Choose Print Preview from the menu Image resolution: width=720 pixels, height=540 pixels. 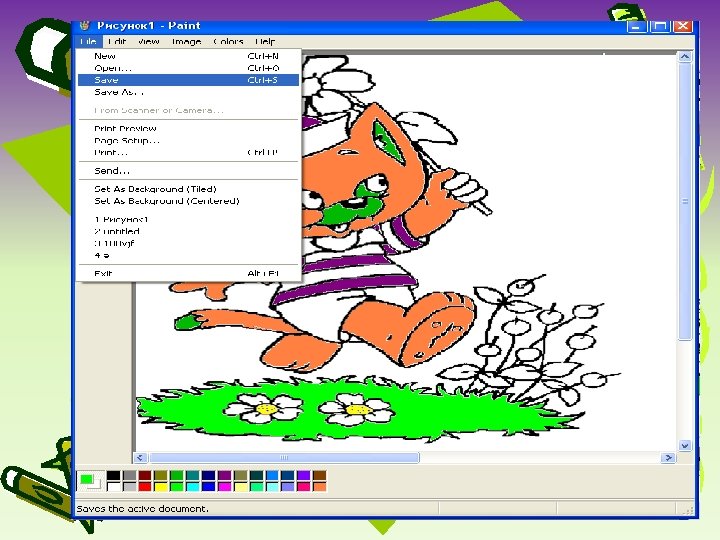click(188, 128)
